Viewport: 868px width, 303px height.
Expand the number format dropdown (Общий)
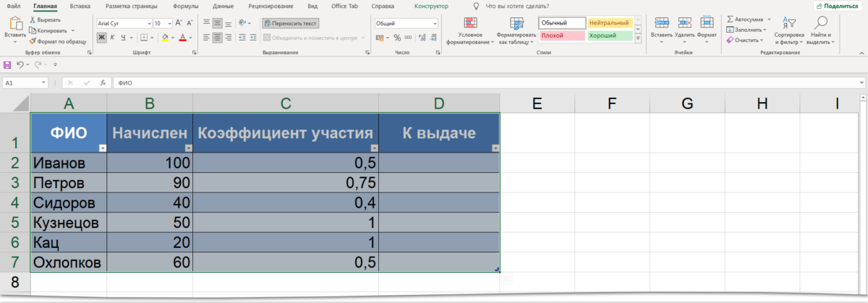[x=434, y=23]
